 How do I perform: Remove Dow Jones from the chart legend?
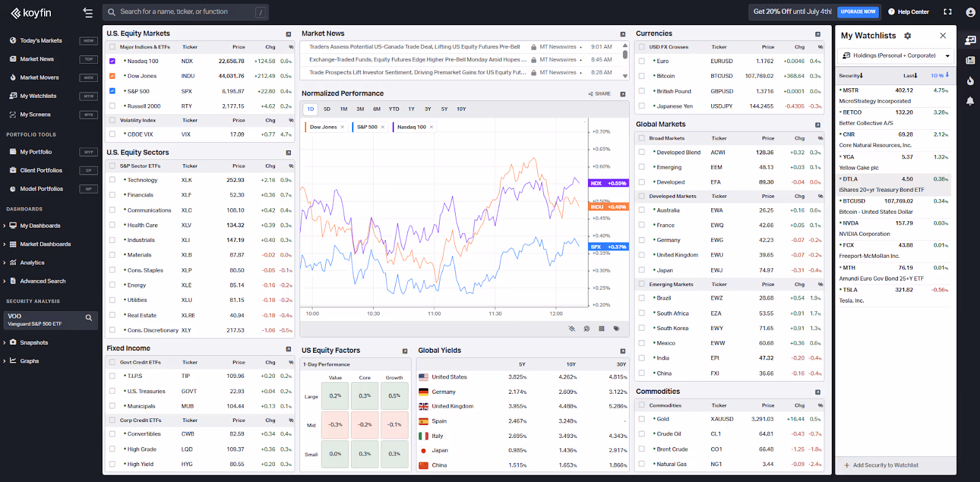click(x=342, y=127)
